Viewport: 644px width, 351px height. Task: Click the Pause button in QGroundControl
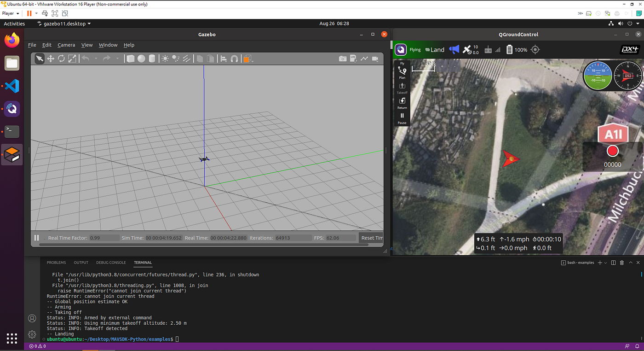coord(402,118)
